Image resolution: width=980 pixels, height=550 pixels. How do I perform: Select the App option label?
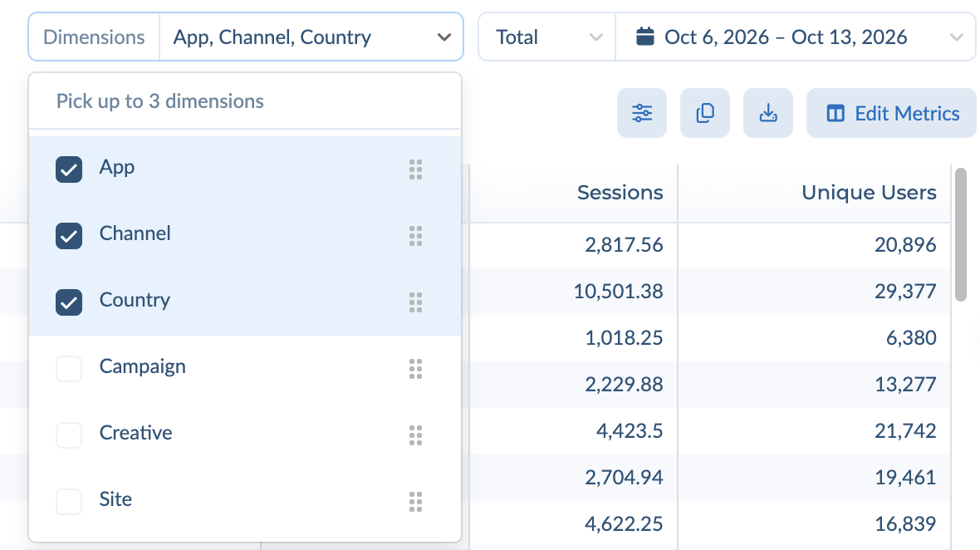click(x=117, y=167)
